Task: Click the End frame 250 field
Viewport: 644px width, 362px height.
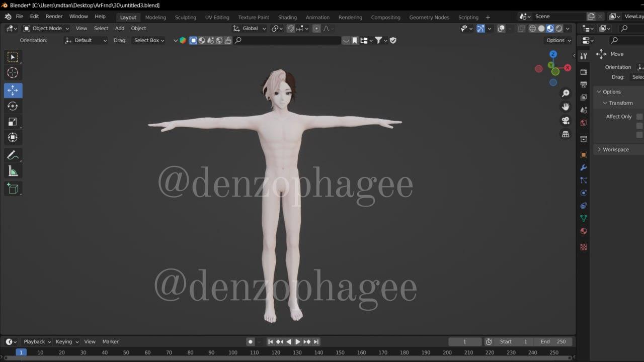Action: 553,342
